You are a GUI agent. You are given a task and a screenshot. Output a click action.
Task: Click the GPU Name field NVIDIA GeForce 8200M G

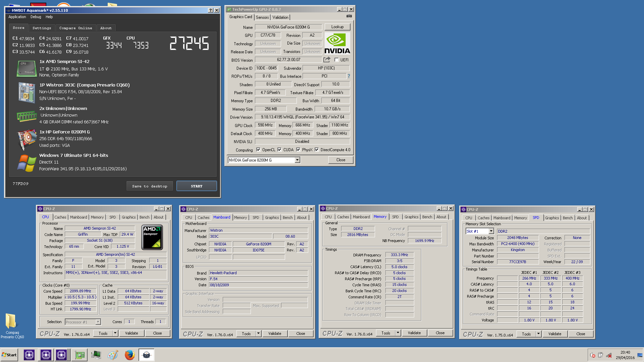tap(288, 27)
